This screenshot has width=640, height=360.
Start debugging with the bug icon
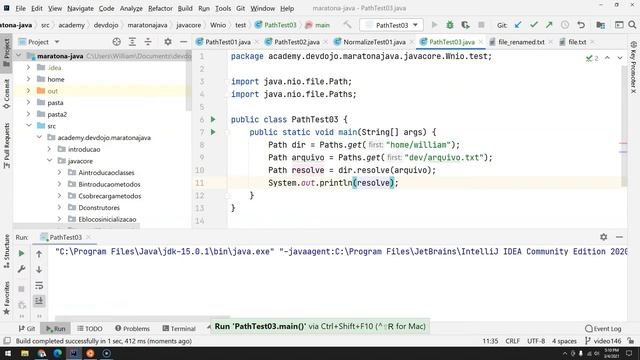[x=450, y=25]
